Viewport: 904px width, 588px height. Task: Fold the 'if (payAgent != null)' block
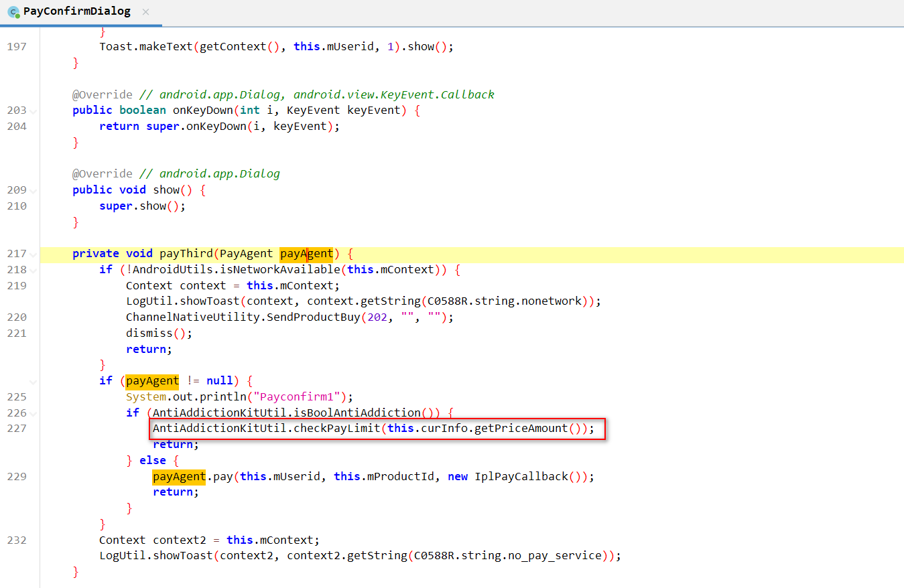point(33,382)
